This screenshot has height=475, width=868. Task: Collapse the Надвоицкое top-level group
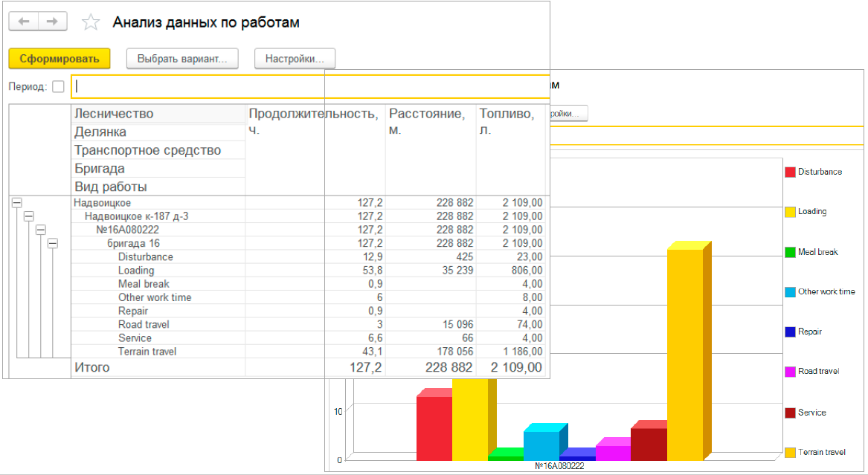click(x=18, y=202)
